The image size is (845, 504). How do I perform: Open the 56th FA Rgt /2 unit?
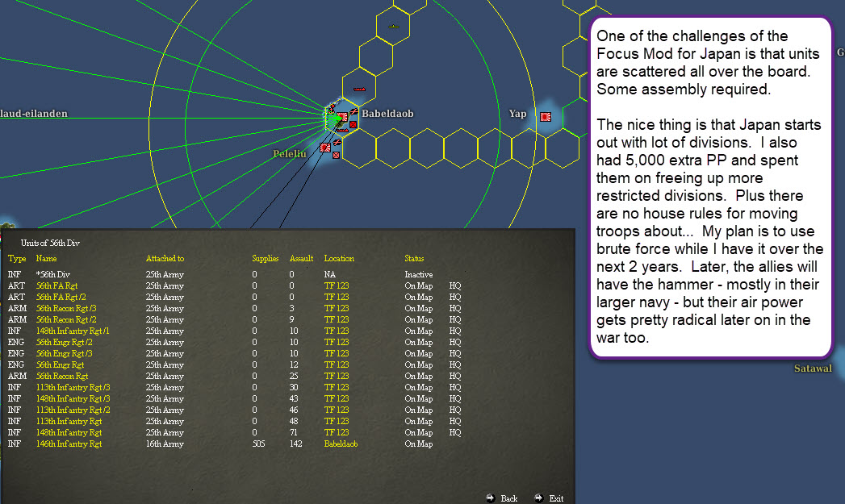[x=61, y=298]
